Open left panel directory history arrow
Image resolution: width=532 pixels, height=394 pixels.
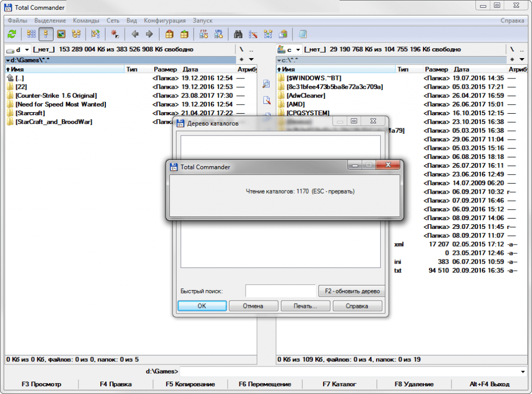click(251, 60)
